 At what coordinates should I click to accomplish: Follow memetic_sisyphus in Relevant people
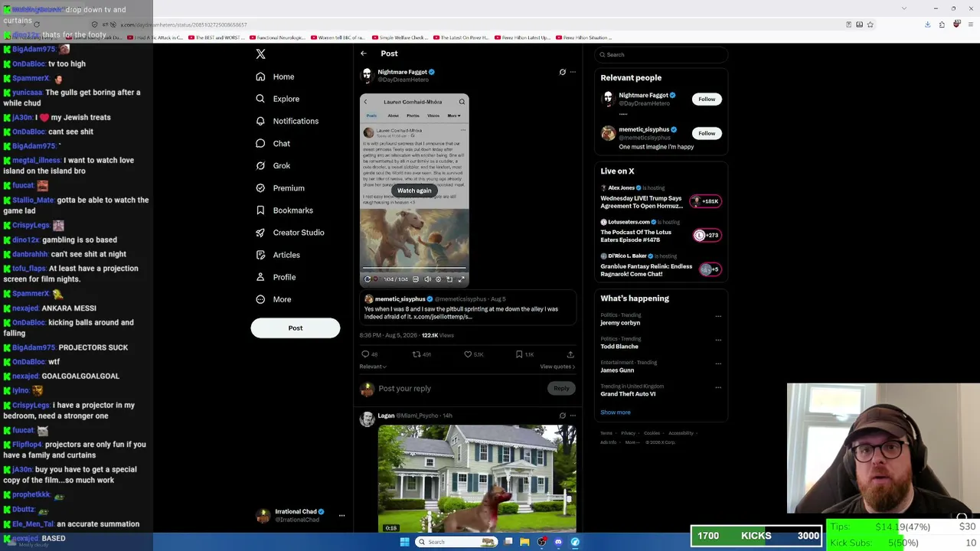pyautogui.click(x=707, y=133)
